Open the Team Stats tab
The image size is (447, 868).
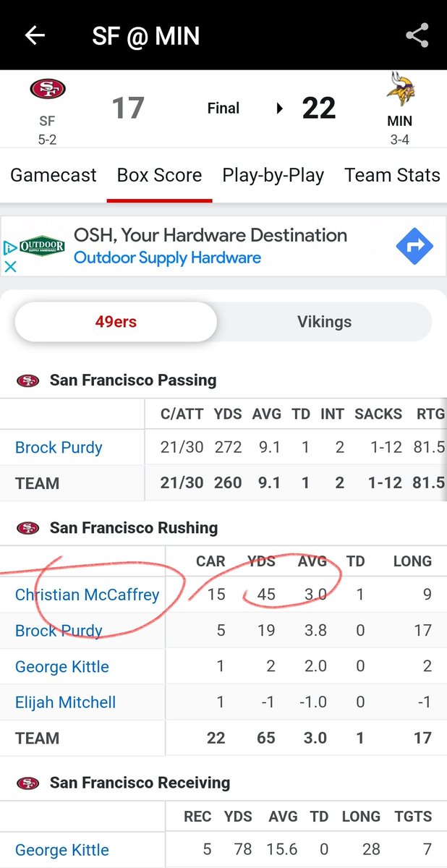[392, 175]
